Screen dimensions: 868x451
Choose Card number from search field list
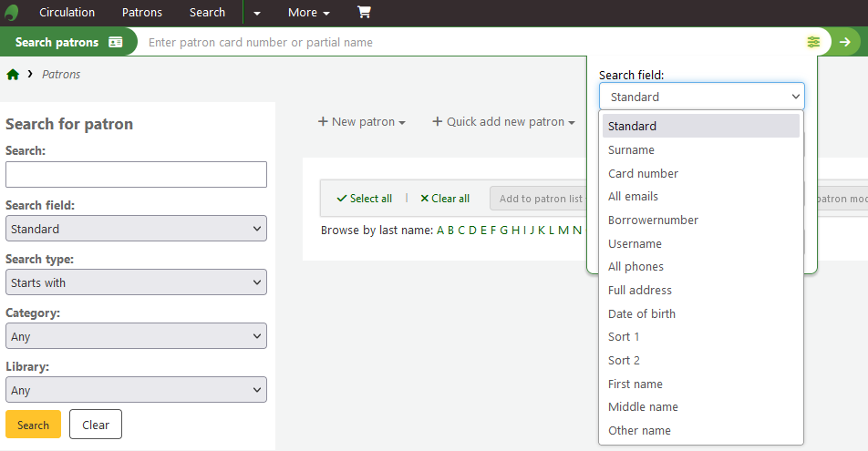click(x=644, y=173)
